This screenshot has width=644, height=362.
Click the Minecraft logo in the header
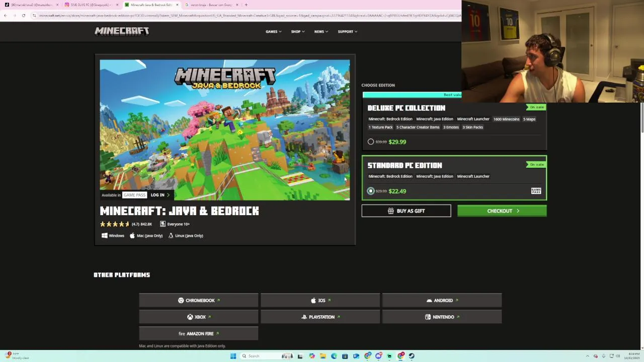point(122,31)
